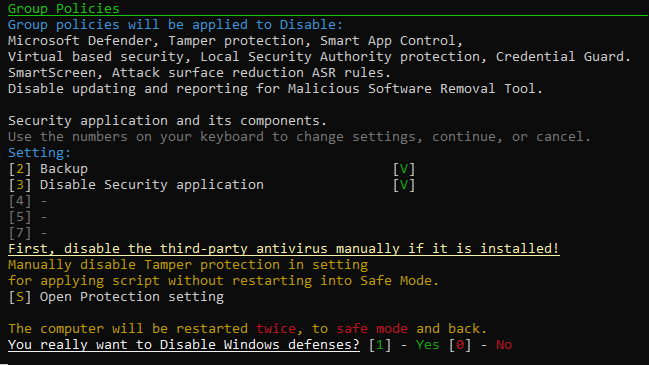The height and width of the screenshot is (365, 649).
Task: Select 'Group policies will be applied to Disable:' line
Action: click(175, 24)
